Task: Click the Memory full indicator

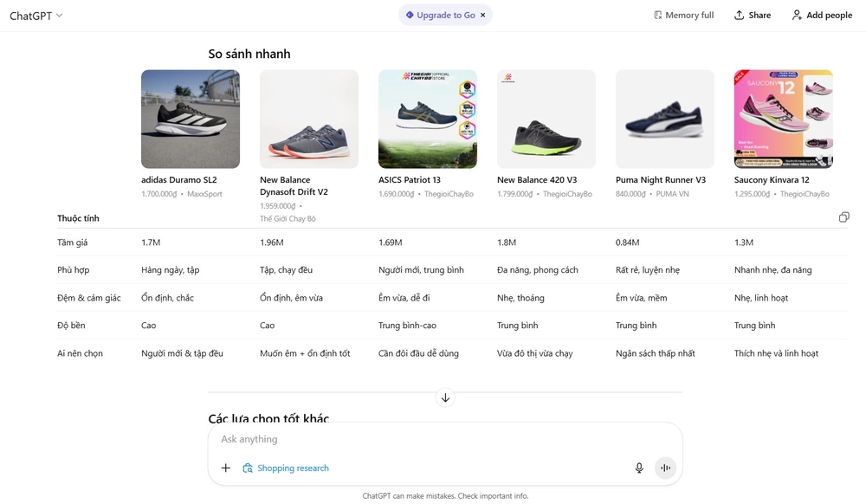Action: coord(682,16)
